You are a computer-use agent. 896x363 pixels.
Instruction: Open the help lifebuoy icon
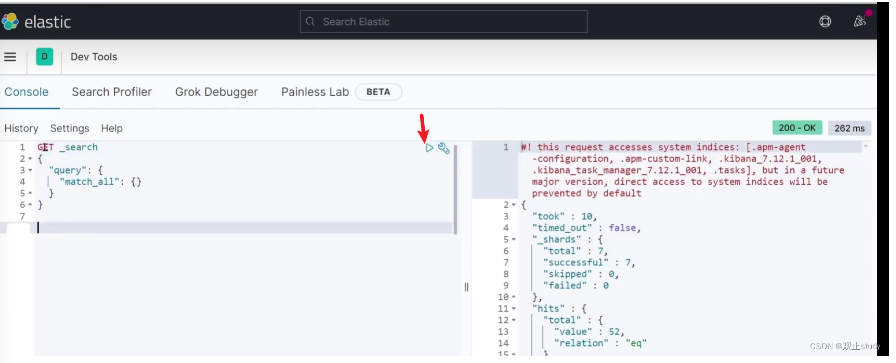(x=825, y=22)
